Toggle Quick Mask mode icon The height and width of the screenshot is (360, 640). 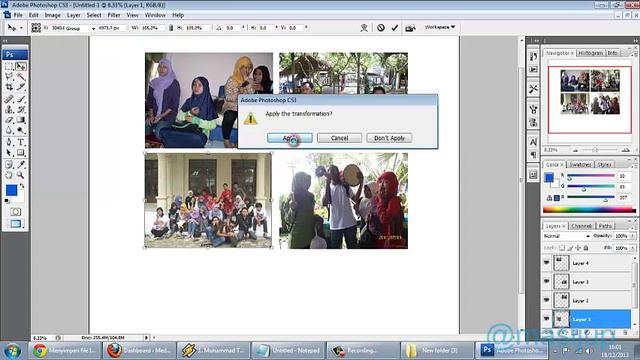click(x=16, y=211)
